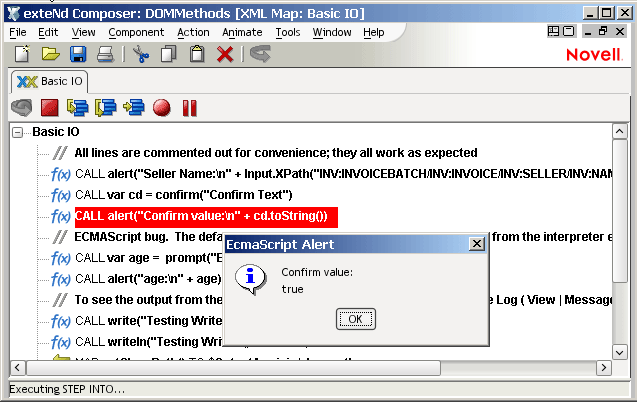Screen dimensions: 637x402
Task: Select the Basic IO tab
Action: pyautogui.click(x=49, y=81)
